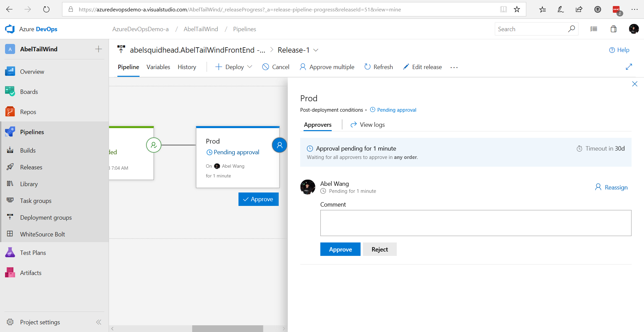Click the pipeline canvas horizontal scrollbar
The image size is (644, 332).
pos(227,329)
